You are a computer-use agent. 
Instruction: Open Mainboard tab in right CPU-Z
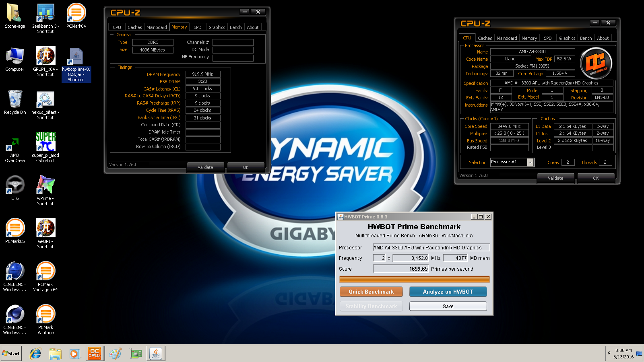click(507, 38)
